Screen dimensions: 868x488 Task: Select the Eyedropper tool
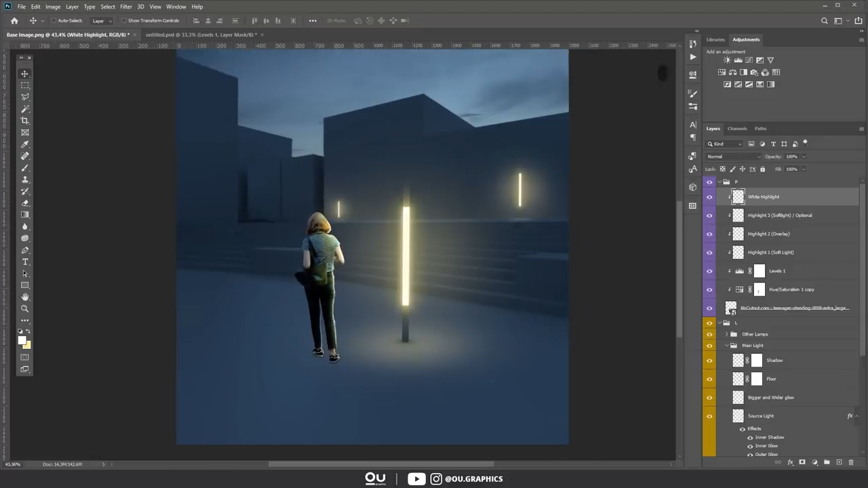25,144
